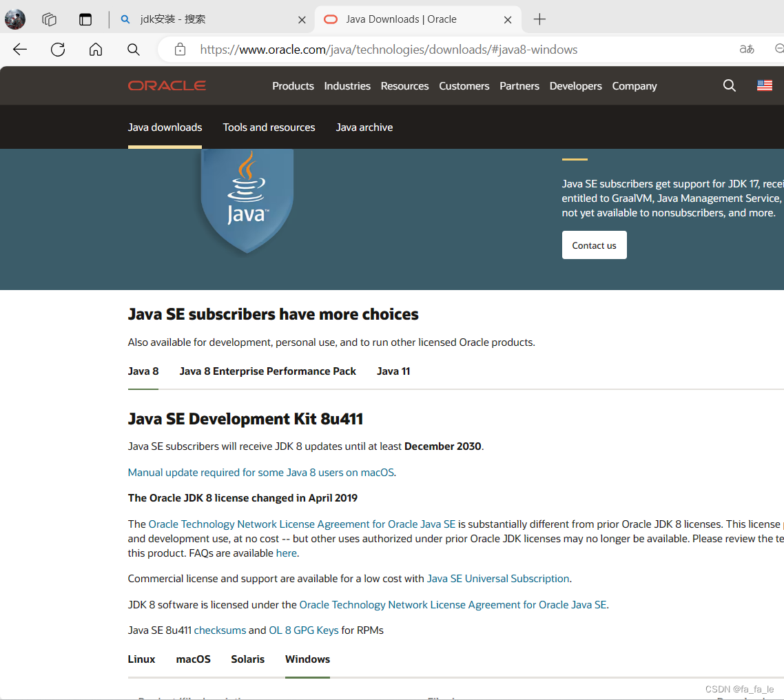Open the tab workspaces icon
Viewport: 784px width, 700px height.
coord(49,19)
